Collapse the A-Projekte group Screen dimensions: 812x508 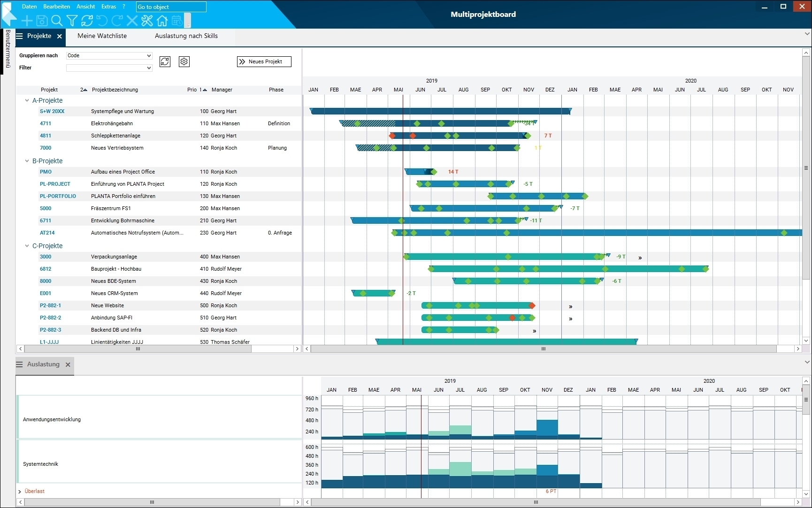tap(27, 100)
